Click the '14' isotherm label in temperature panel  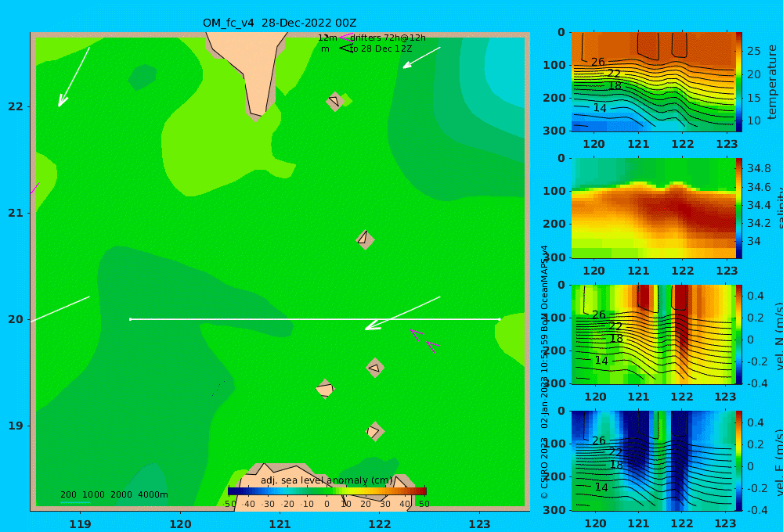(600, 108)
